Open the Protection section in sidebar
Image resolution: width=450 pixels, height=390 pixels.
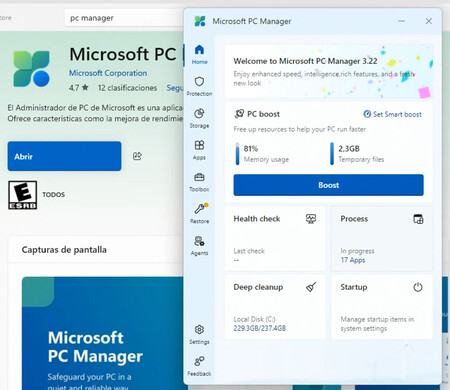pos(199,86)
